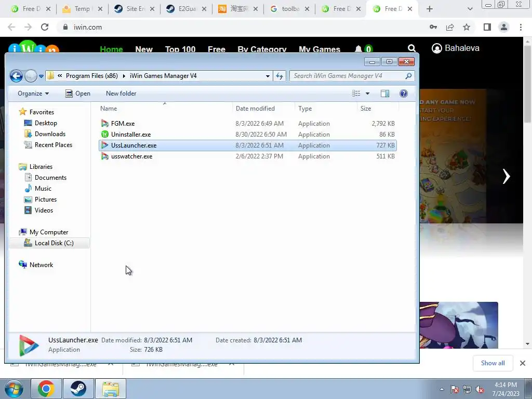Open Steam from the taskbar

(78, 389)
